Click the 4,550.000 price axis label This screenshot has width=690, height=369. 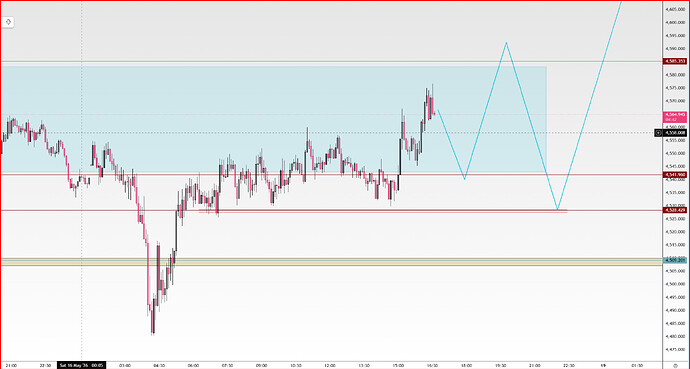(x=675, y=153)
